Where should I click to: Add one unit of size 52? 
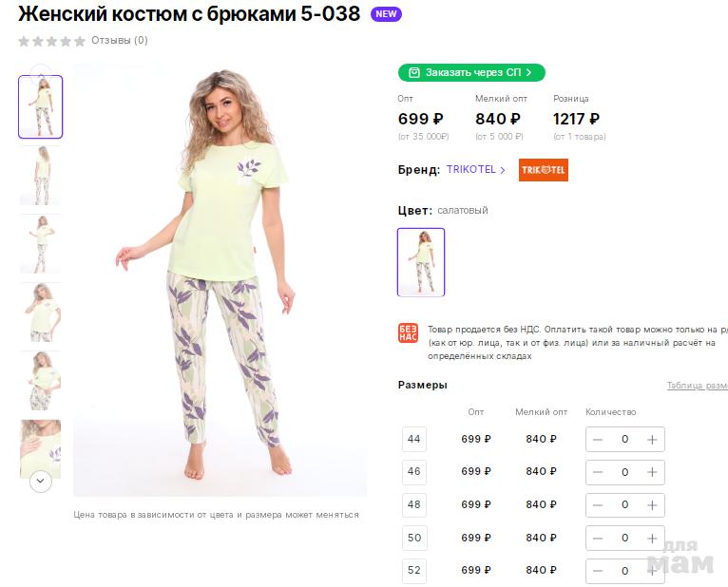coord(652,571)
